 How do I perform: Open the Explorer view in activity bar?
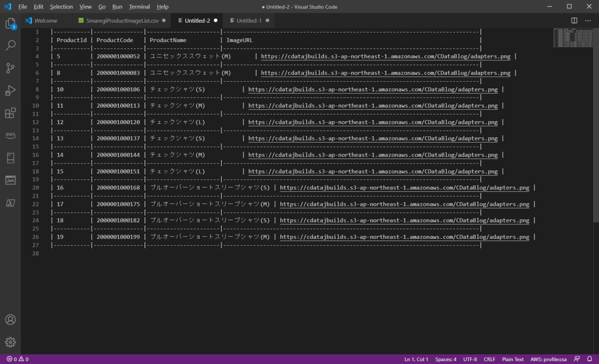pyautogui.click(x=10, y=23)
